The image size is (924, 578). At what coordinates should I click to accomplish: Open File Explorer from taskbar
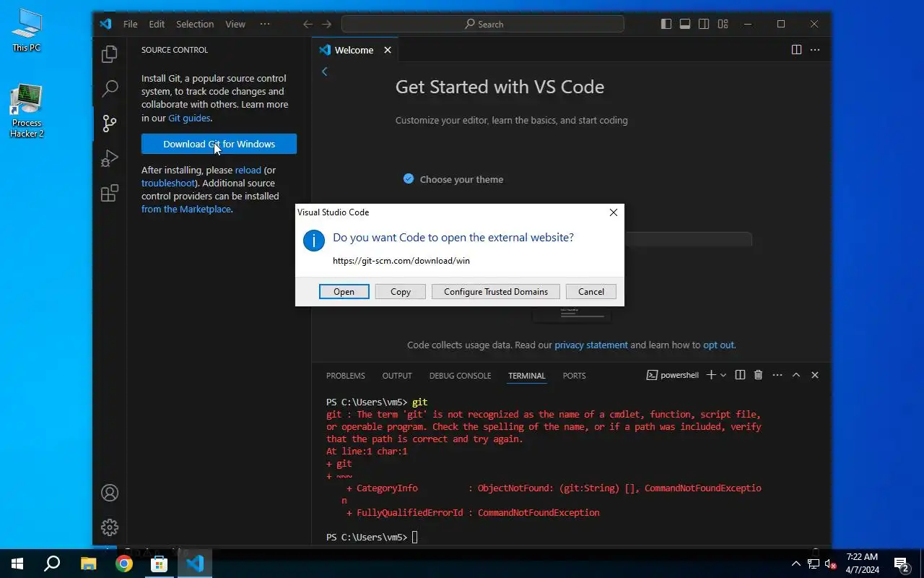tap(88, 564)
